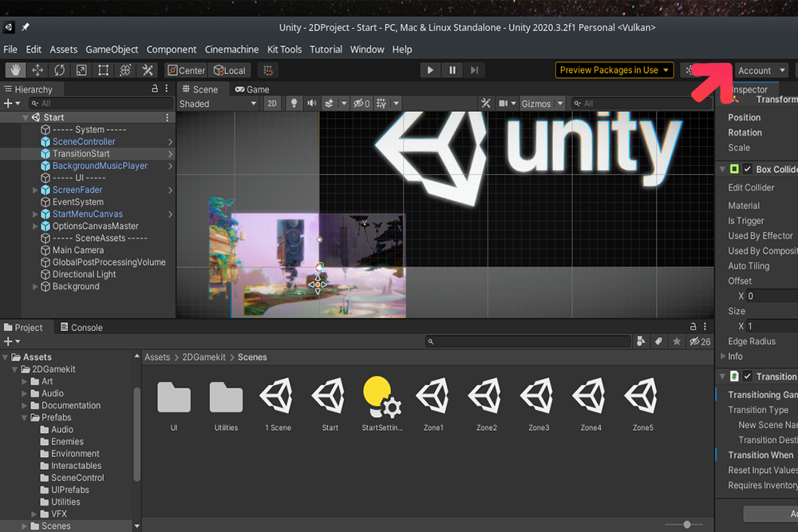
Task: Open the Kit Tools menu
Action: [x=285, y=49]
